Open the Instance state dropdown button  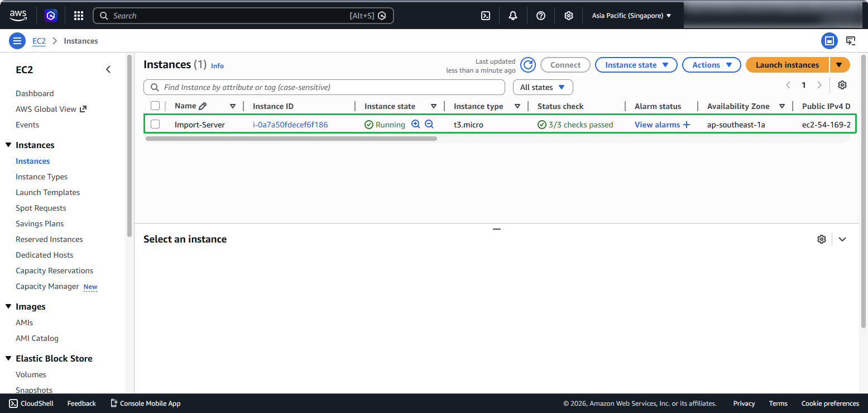636,65
